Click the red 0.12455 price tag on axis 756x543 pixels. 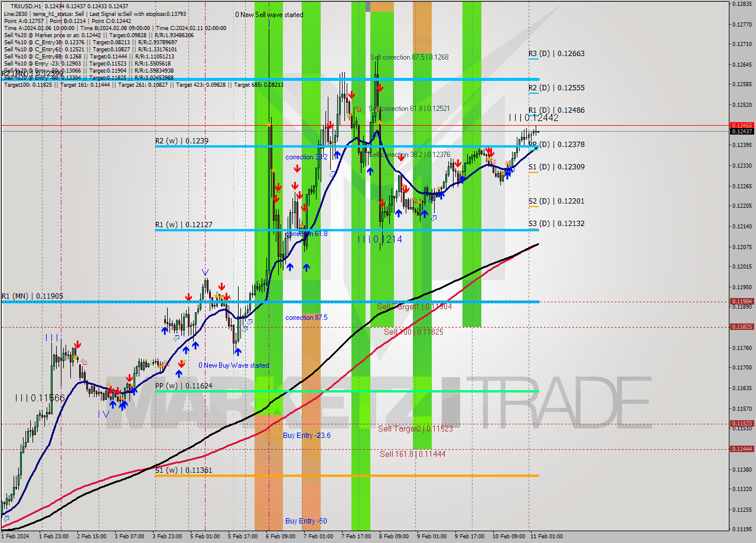(x=742, y=125)
